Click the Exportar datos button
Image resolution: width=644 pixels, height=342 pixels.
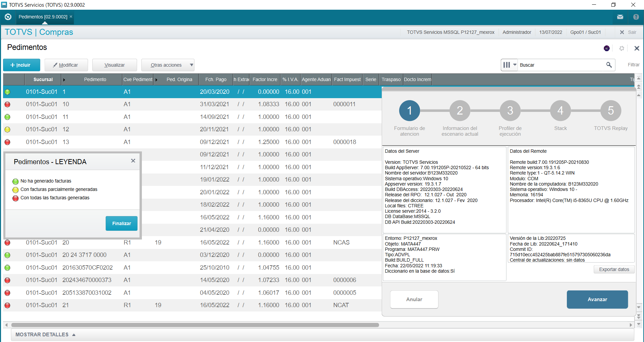614,269
